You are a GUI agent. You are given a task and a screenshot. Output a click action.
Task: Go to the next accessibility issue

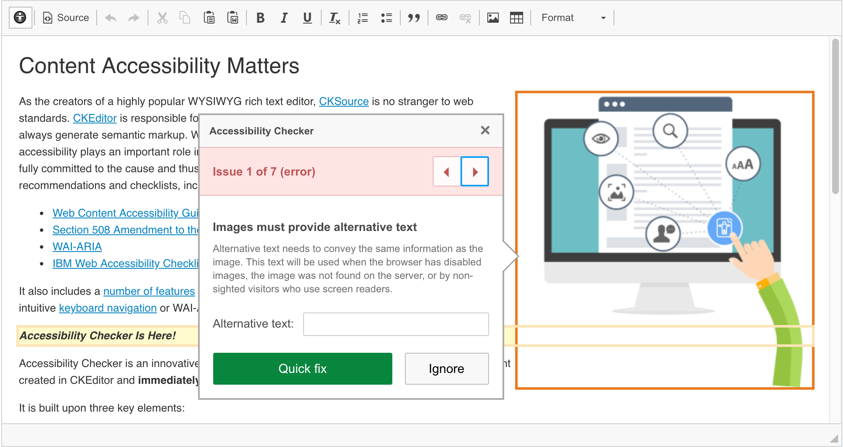(475, 172)
